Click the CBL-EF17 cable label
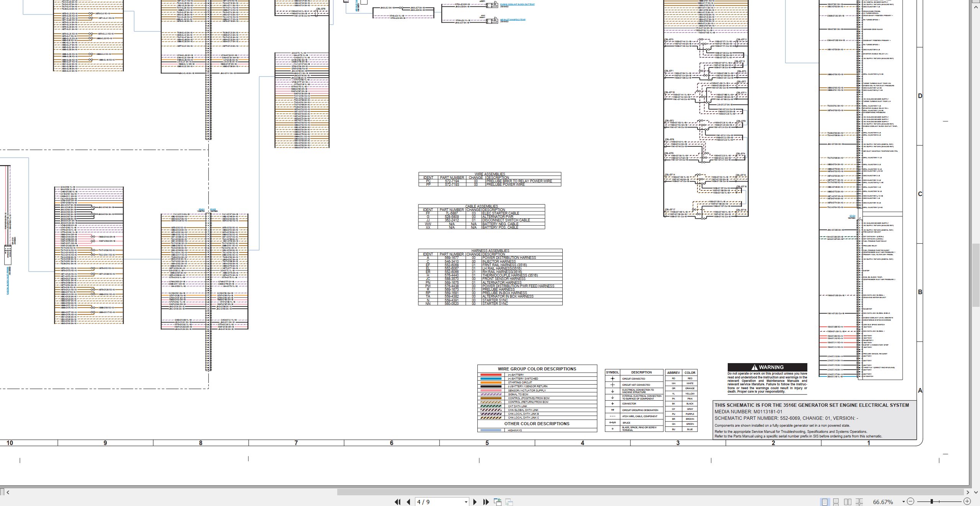This screenshot has height=506, width=980. (670, 210)
